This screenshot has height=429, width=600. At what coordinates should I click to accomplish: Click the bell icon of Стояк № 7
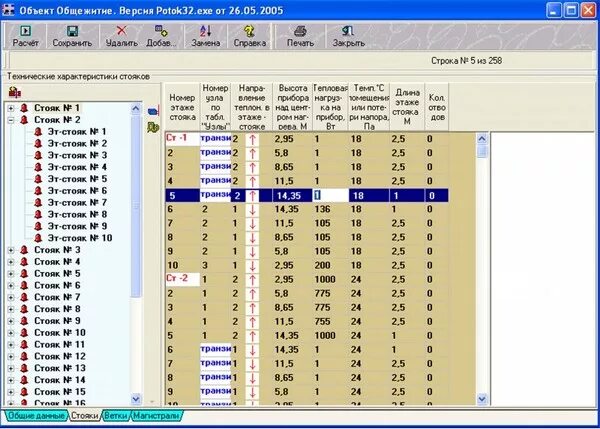(x=24, y=297)
